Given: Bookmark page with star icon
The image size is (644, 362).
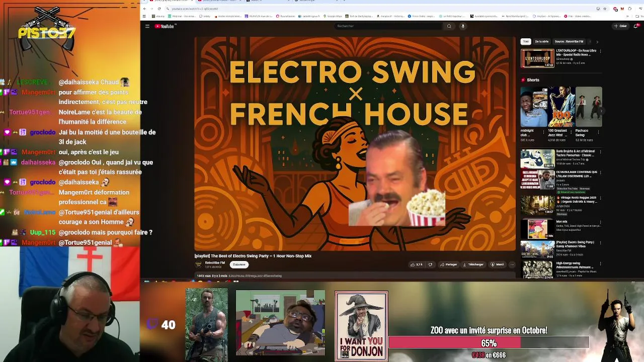Looking at the screenshot, I should (605, 9).
